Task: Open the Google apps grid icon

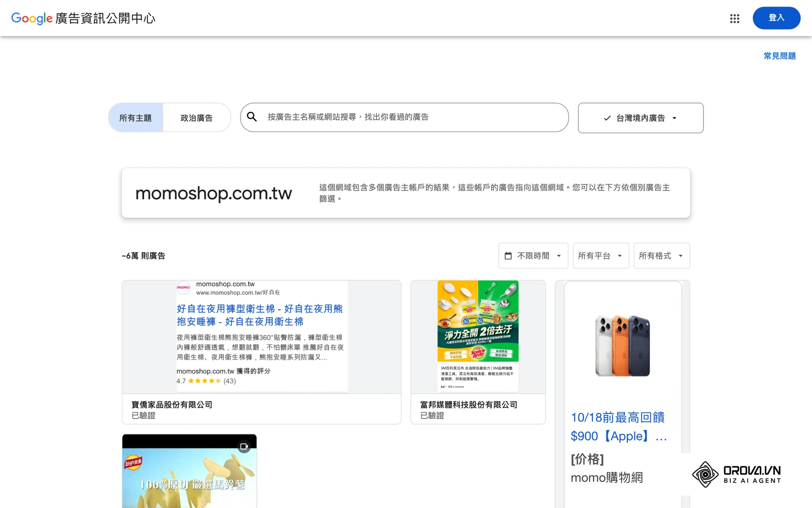Action: pos(734,19)
